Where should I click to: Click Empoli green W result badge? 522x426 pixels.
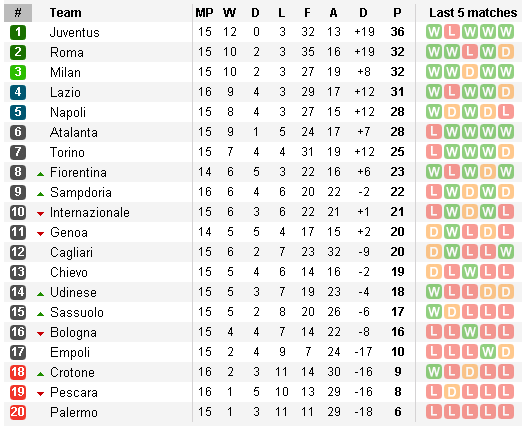(488, 352)
